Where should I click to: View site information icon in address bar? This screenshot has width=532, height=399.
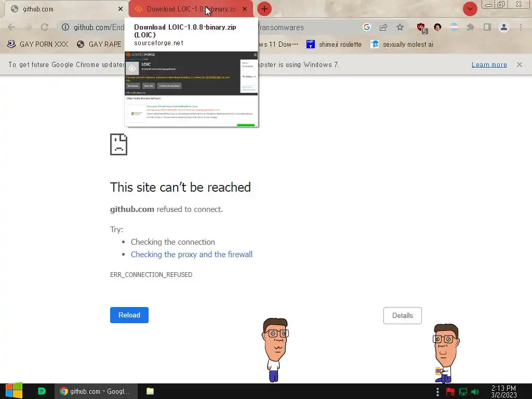65,27
